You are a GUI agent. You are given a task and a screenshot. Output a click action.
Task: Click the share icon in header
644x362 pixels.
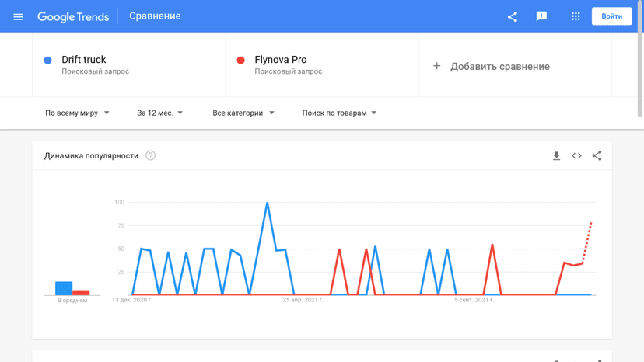(512, 17)
